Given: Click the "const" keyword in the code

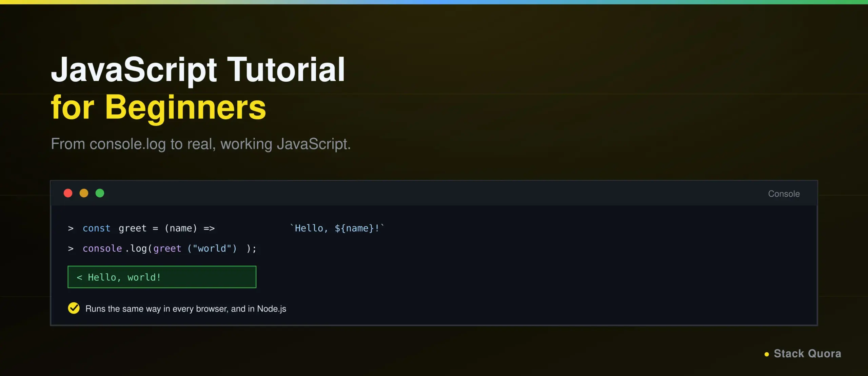Looking at the screenshot, I should coord(97,228).
